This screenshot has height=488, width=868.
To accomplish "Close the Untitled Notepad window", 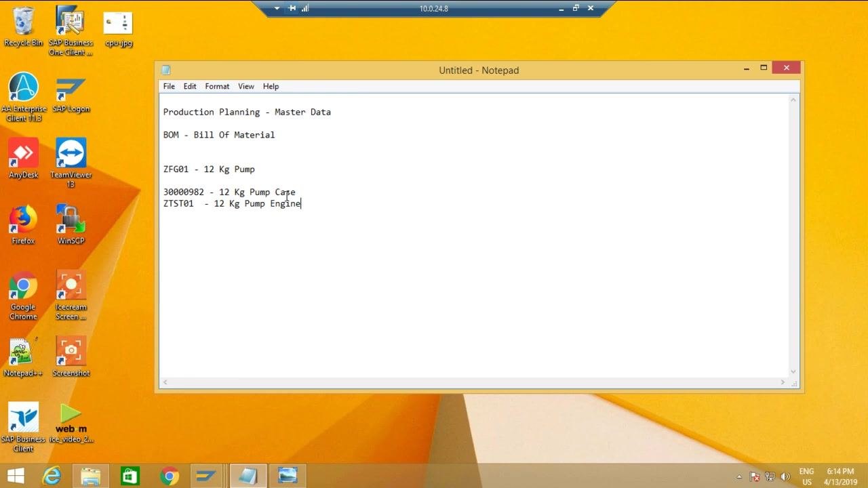I will pyautogui.click(x=787, y=68).
